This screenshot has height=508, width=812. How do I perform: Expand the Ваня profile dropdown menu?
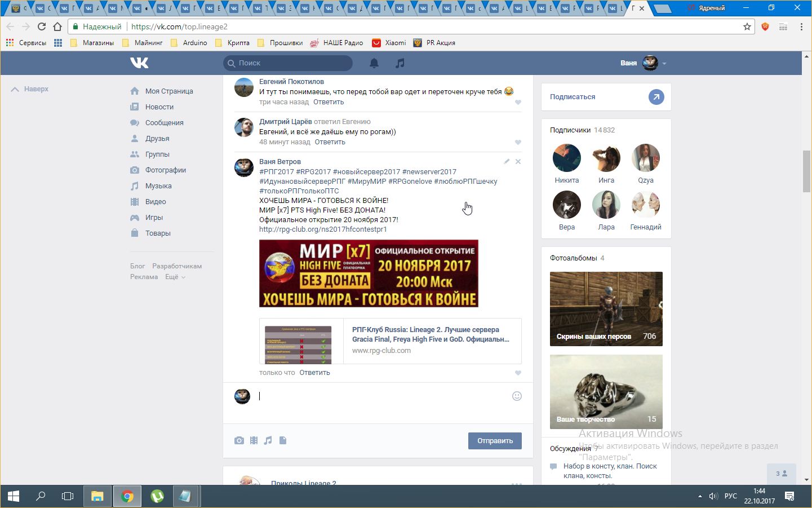(664, 63)
